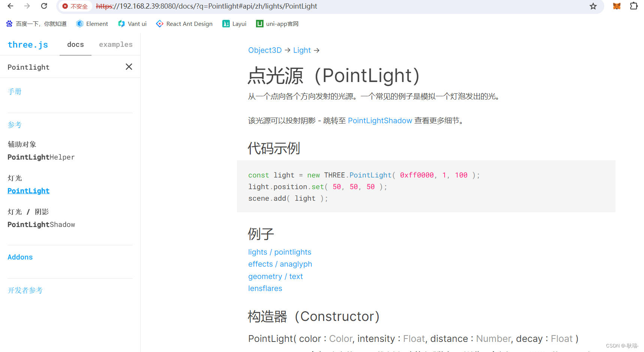Click the Number type link in constructor
This screenshot has height=352, width=644.
click(493, 339)
